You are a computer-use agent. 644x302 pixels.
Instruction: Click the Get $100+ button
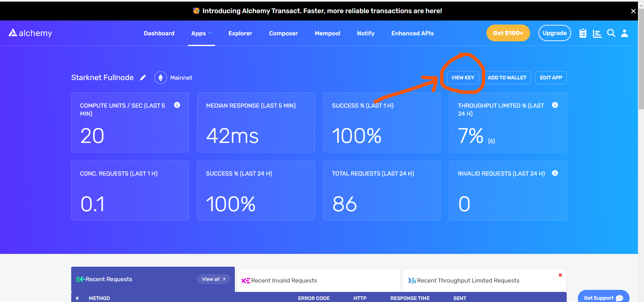(508, 33)
